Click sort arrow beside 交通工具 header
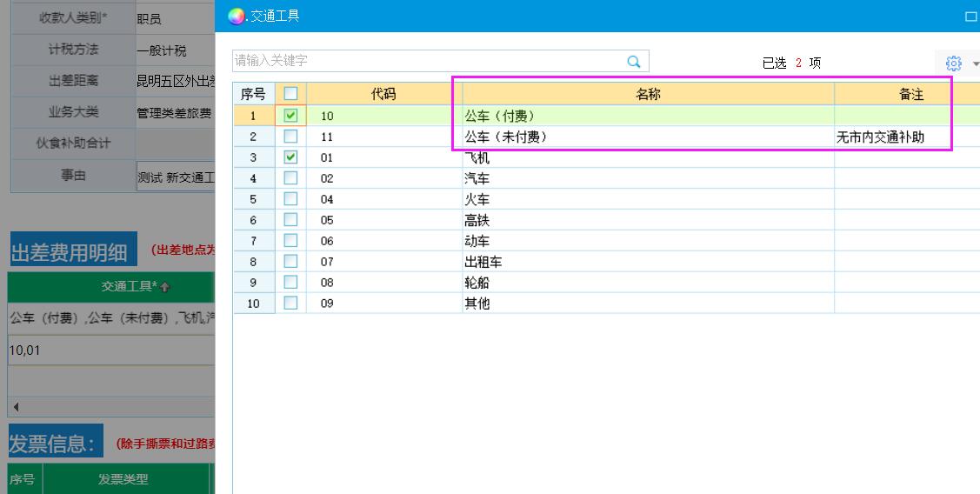This screenshot has height=494, width=980. click(x=165, y=287)
